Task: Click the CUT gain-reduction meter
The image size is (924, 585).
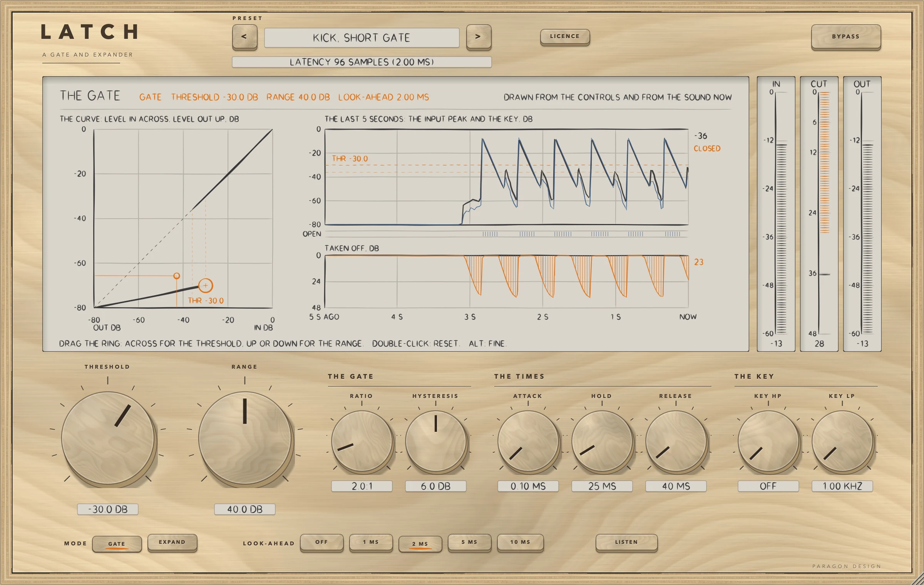Action: pyautogui.click(x=819, y=214)
